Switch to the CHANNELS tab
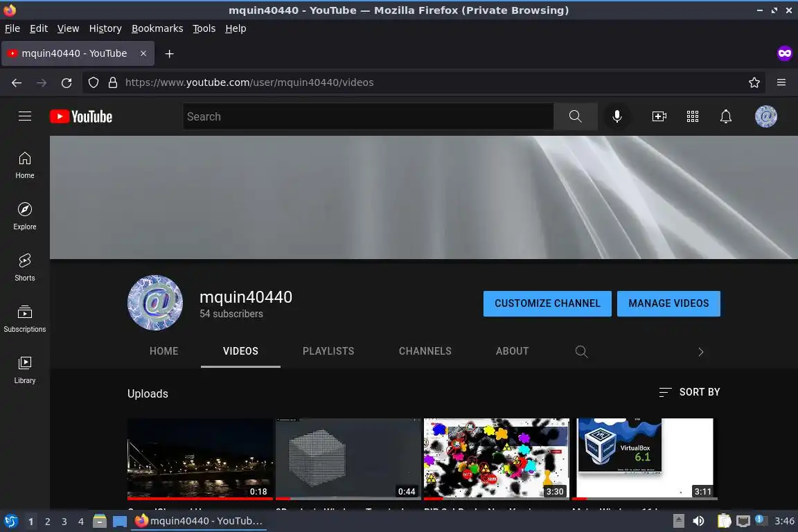 [x=425, y=351]
